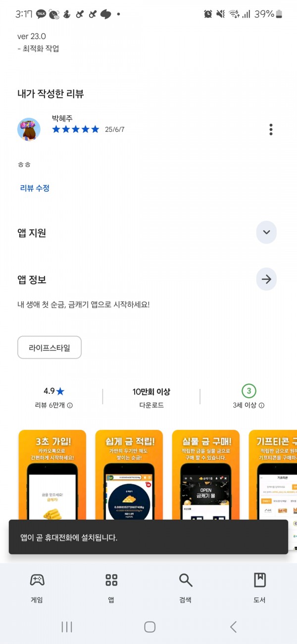Open recent apps with the navigation button
Image resolution: width=297 pixels, height=644 pixels.
pyautogui.click(x=67, y=627)
